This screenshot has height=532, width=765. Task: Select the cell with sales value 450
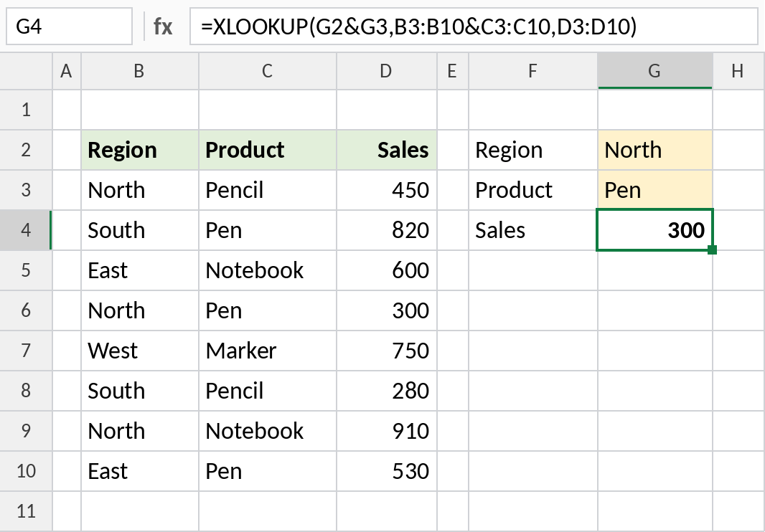[x=386, y=190]
